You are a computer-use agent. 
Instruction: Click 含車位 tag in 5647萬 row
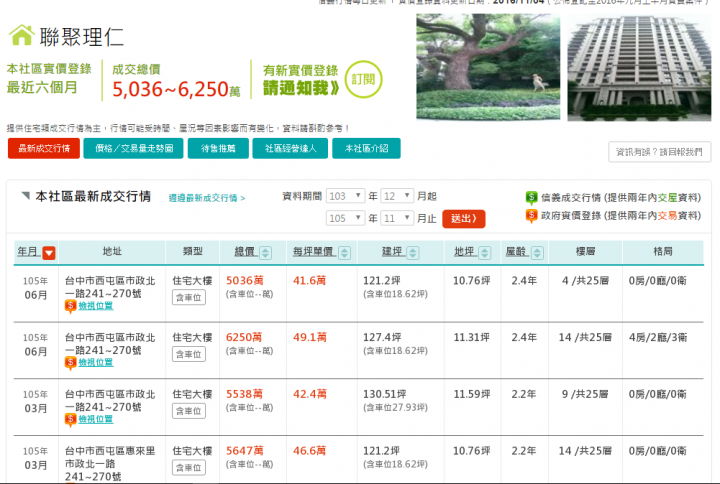(x=189, y=468)
